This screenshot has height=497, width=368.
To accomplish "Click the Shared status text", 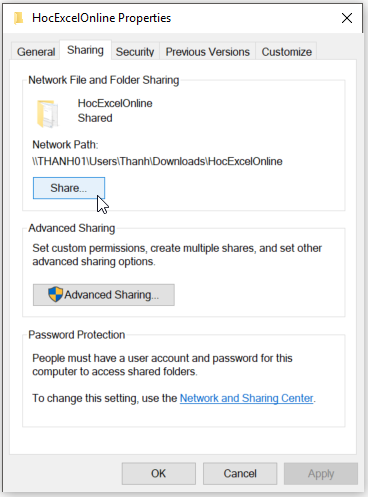I will 95,118.
